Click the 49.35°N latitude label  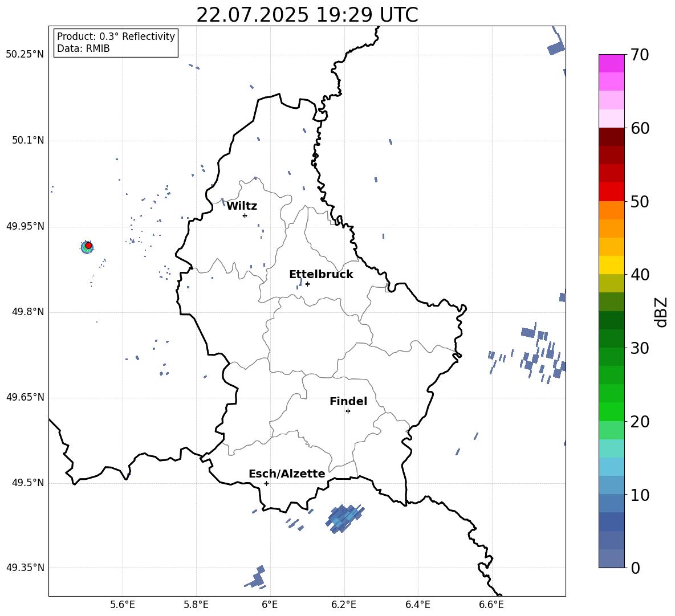pos(25,568)
